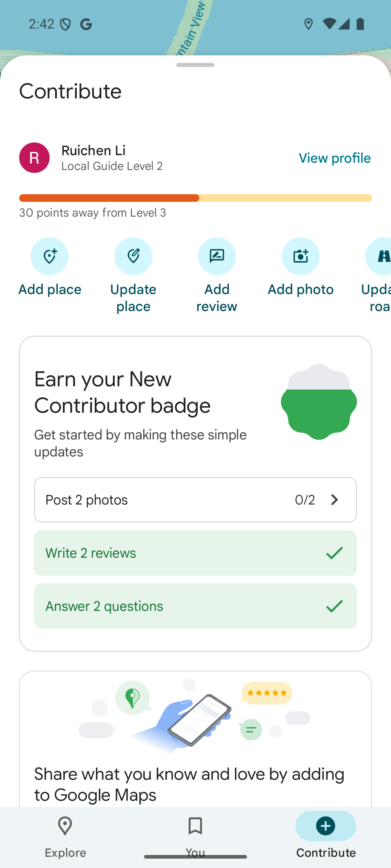
Task: Switch to the Explore tab
Action: [65, 836]
